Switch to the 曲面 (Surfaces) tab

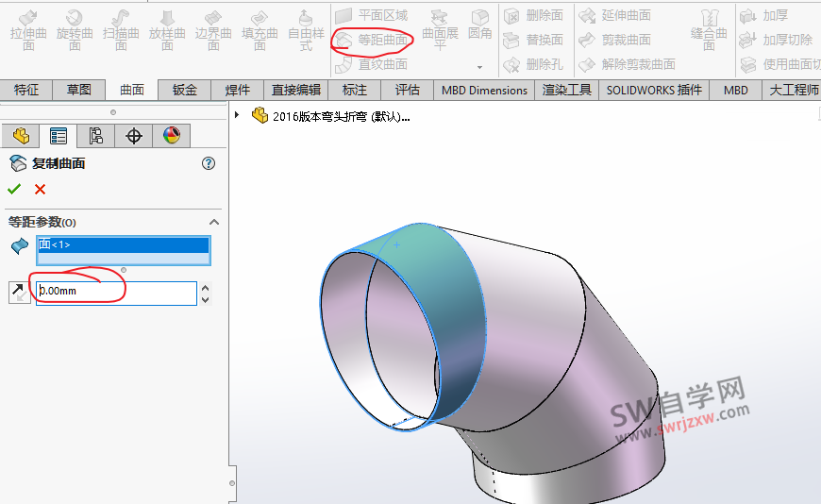(x=132, y=90)
